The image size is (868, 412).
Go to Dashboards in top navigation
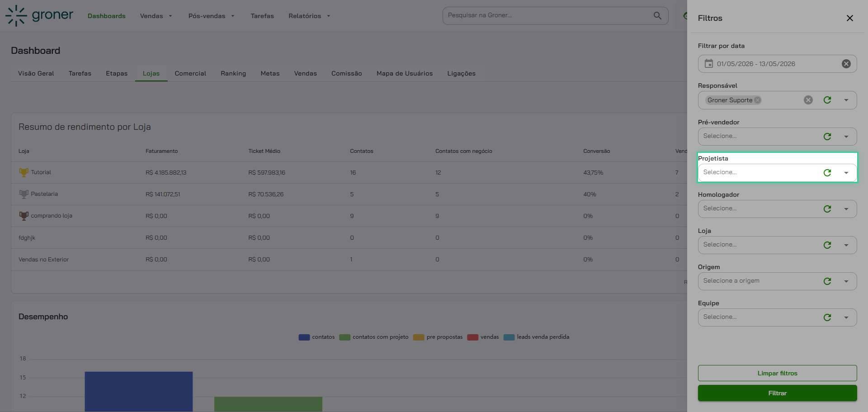pos(107,16)
